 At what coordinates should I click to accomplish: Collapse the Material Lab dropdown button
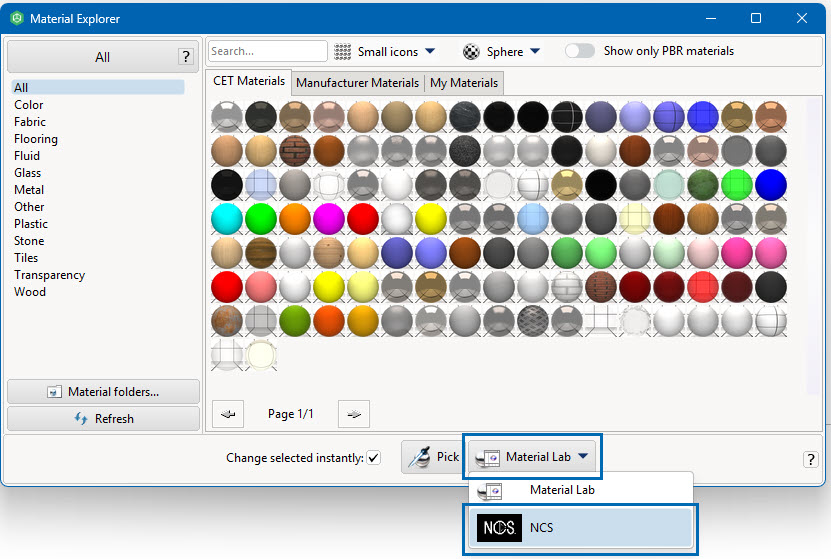(532, 457)
